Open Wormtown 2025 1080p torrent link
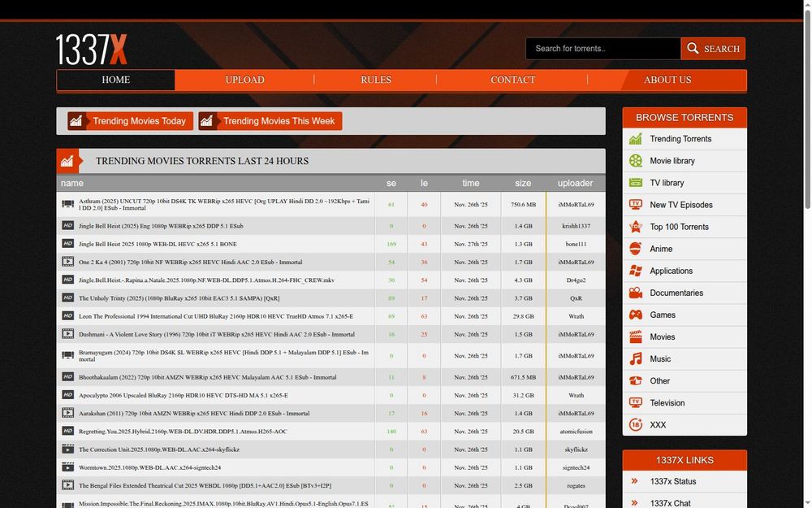The image size is (812, 508). point(149,467)
